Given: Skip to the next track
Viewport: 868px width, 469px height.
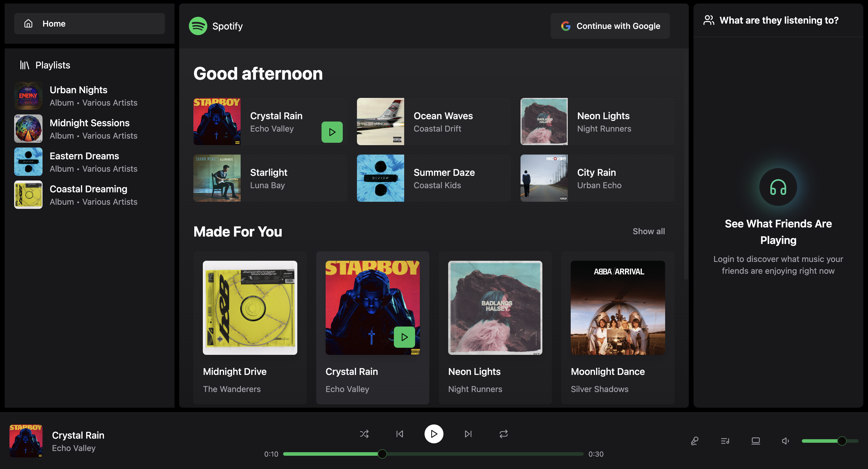Looking at the screenshot, I should pyautogui.click(x=468, y=434).
